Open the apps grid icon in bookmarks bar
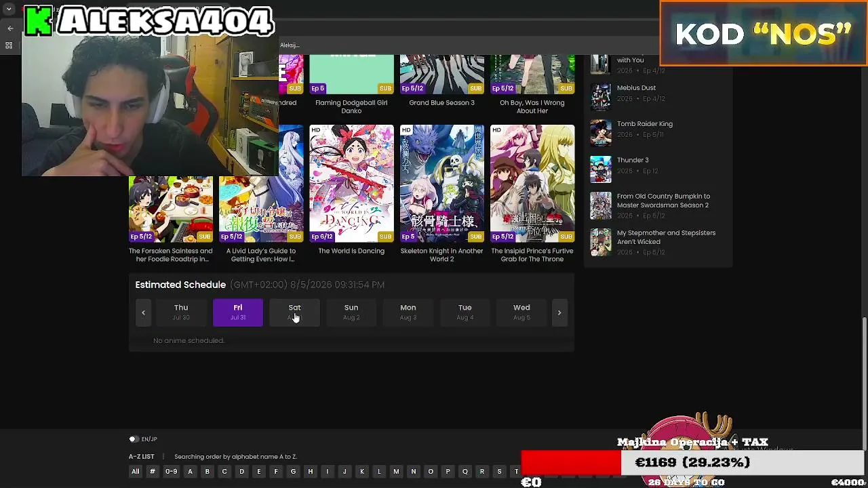 click(9, 45)
